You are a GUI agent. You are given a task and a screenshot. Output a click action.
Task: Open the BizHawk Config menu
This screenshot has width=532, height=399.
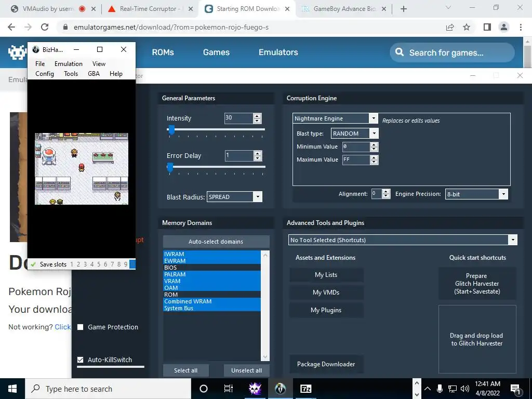[x=45, y=74]
